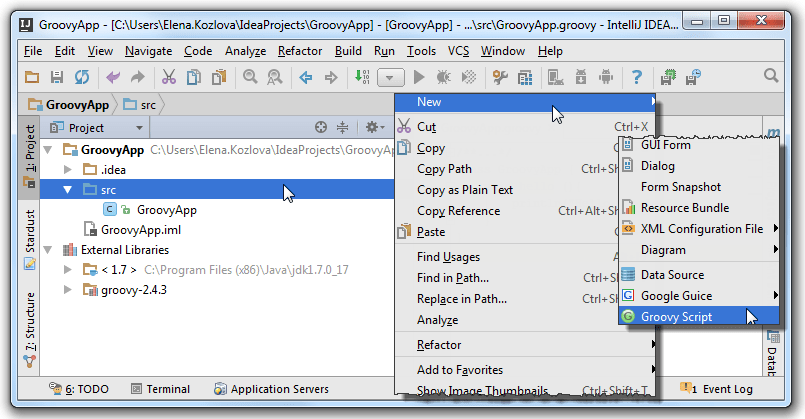Copy using the toolbar copy icon

click(194, 78)
